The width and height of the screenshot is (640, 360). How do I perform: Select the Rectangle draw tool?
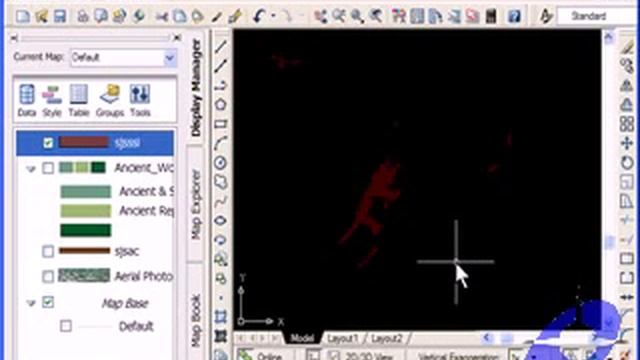(221, 124)
